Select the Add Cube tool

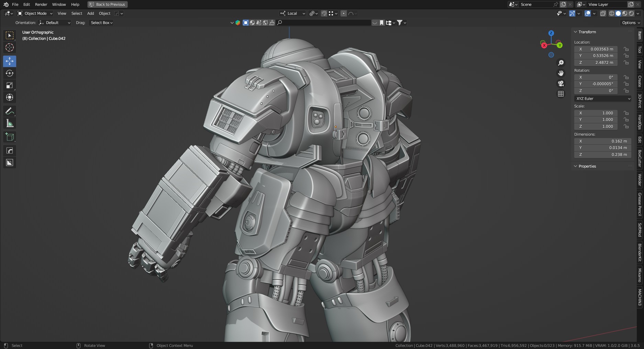10,137
